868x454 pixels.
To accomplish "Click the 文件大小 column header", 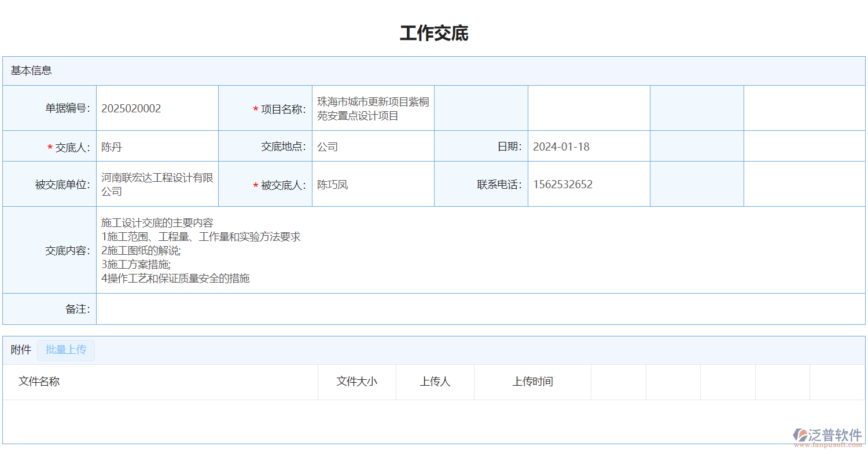I will point(357,382).
